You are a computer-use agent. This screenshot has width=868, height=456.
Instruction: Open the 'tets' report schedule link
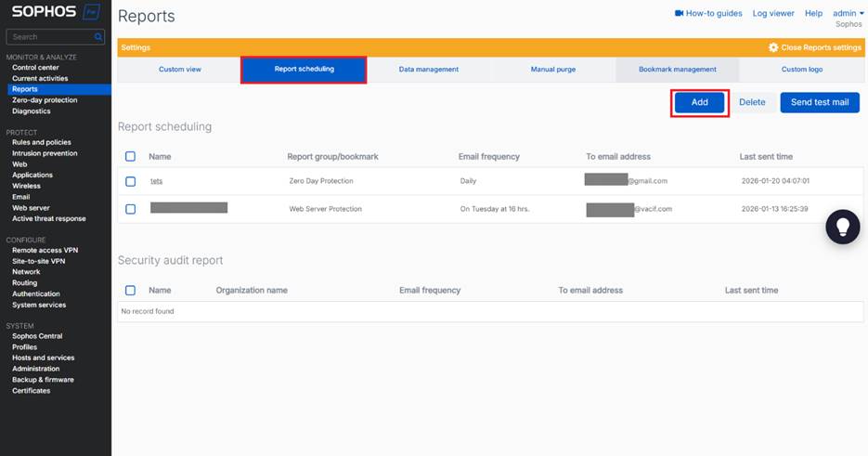[156, 181]
